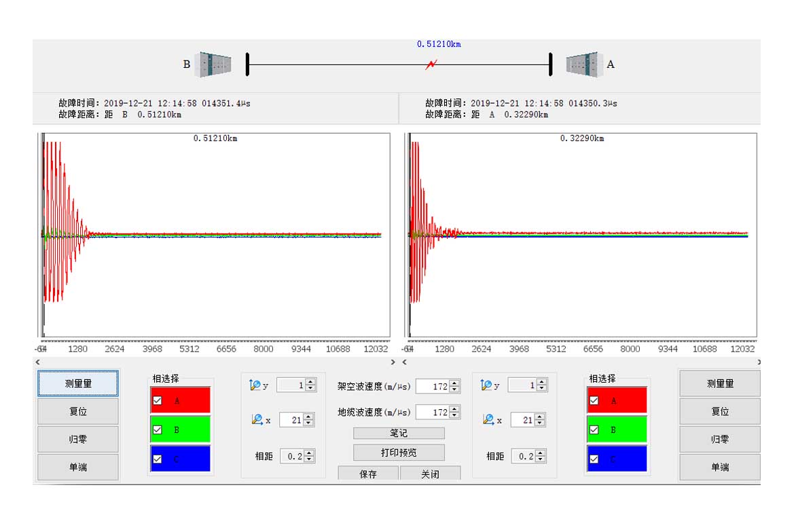
Task: Uncheck phase C in the right 相选择 panel
Action: 596,459
